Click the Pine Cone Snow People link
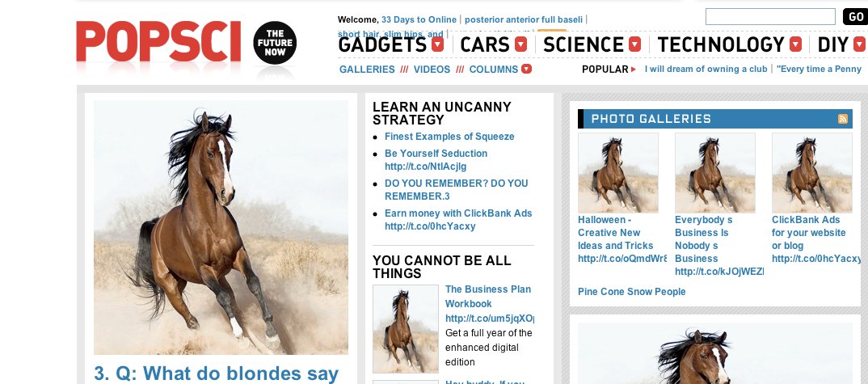The height and width of the screenshot is (384, 868). (x=632, y=292)
